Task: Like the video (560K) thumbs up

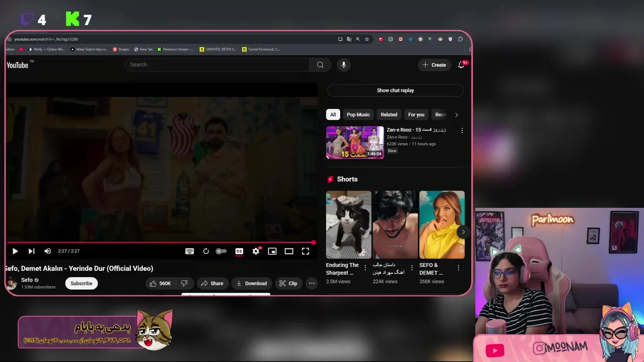Action: [x=160, y=284]
